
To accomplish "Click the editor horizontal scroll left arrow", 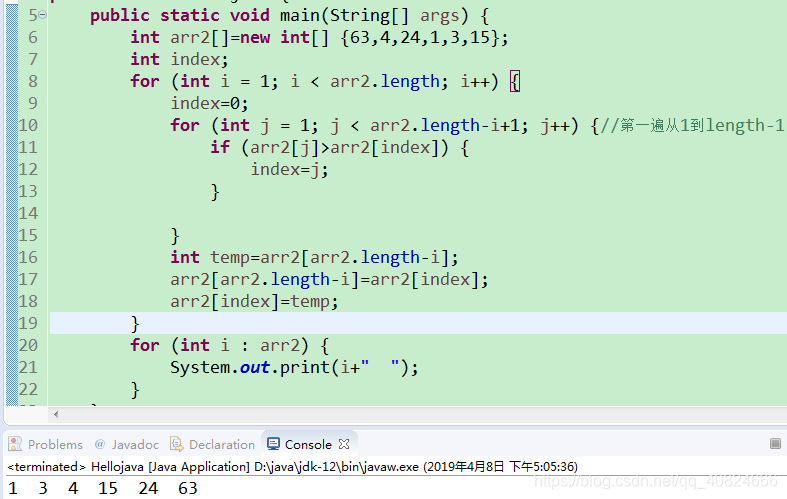I will 56,414.
